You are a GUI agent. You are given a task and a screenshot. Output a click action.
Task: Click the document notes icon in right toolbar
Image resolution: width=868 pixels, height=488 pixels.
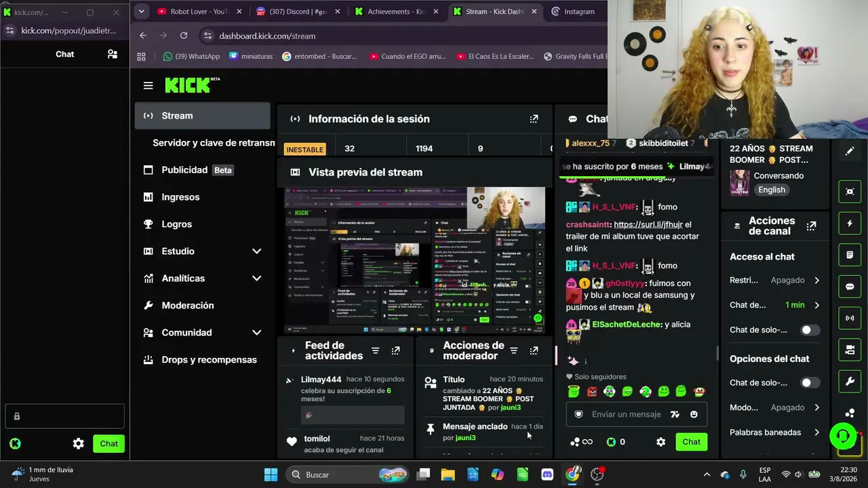click(850, 255)
